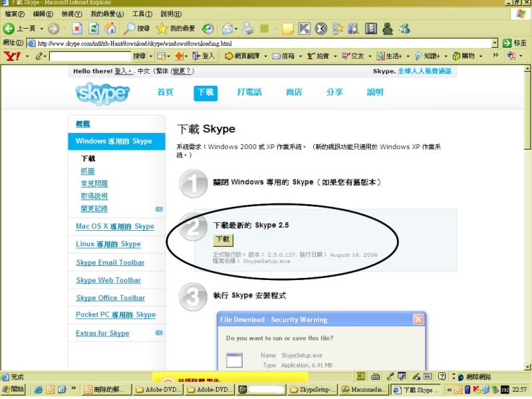Switch to the 打電話 Skype nav tab
The height and width of the screenshot is (399, 532).
tap(249, 92)
